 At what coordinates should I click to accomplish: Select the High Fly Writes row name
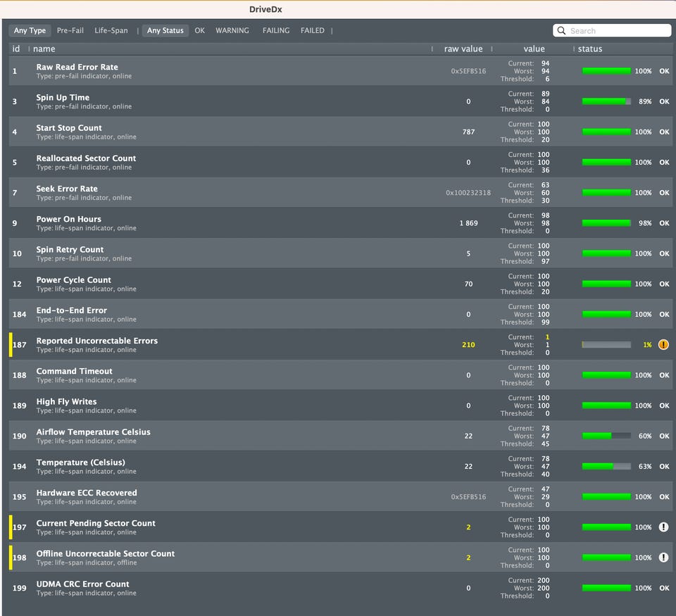pos(66,401)
